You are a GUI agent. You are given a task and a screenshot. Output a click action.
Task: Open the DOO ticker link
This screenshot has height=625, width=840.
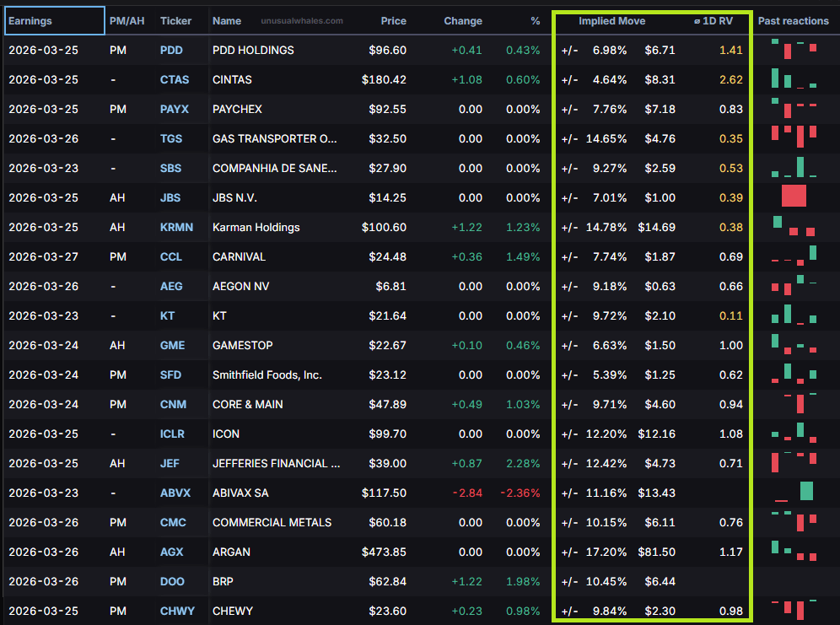click(x=172, y=581)
